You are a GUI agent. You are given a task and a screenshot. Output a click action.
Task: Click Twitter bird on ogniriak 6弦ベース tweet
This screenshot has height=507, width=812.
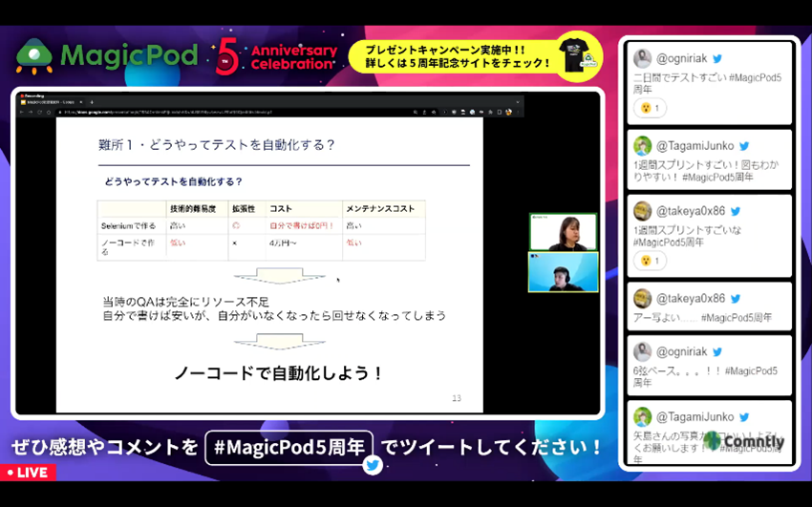point(716,351)
